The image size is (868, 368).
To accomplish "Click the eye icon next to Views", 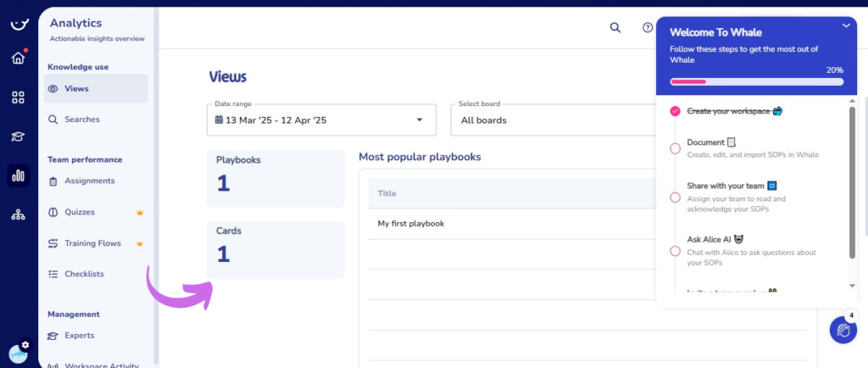I will [53, 88].
